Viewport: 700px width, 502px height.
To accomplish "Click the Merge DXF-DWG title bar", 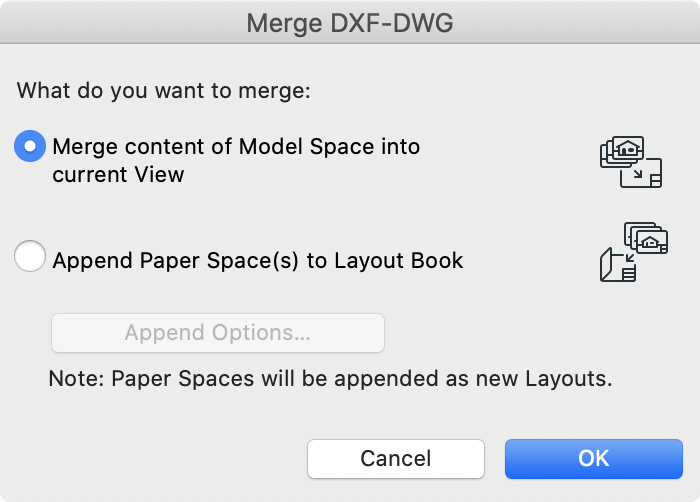I will pyautogui.click(x=350, y=22).
